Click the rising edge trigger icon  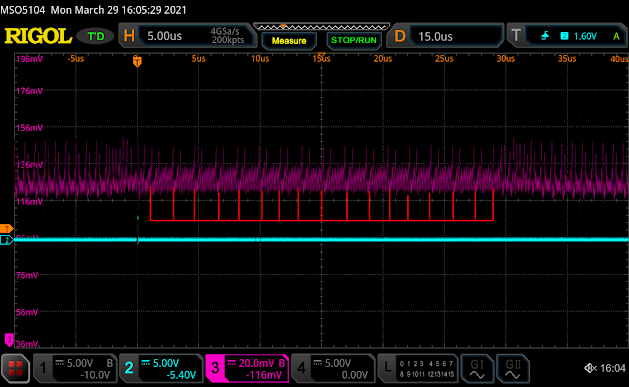tap(545, 36)
